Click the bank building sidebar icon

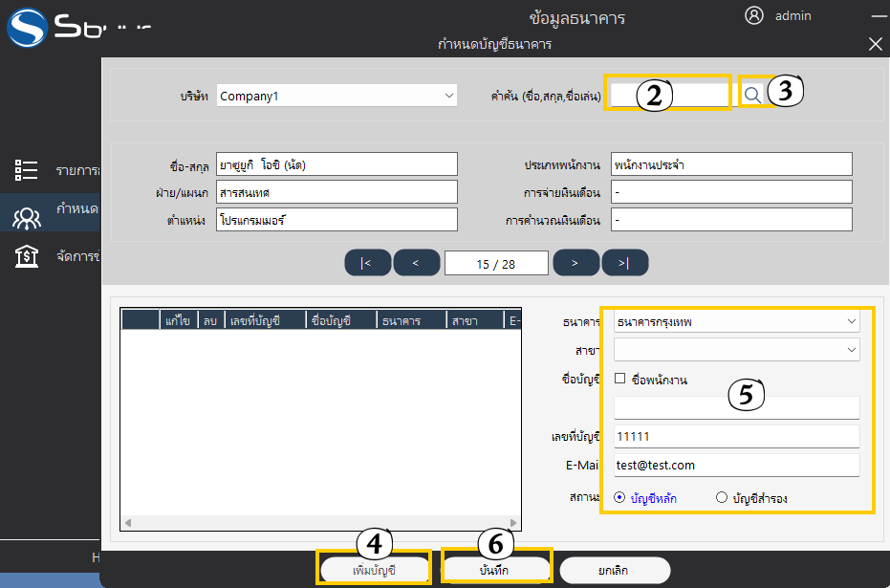[26, 256]
